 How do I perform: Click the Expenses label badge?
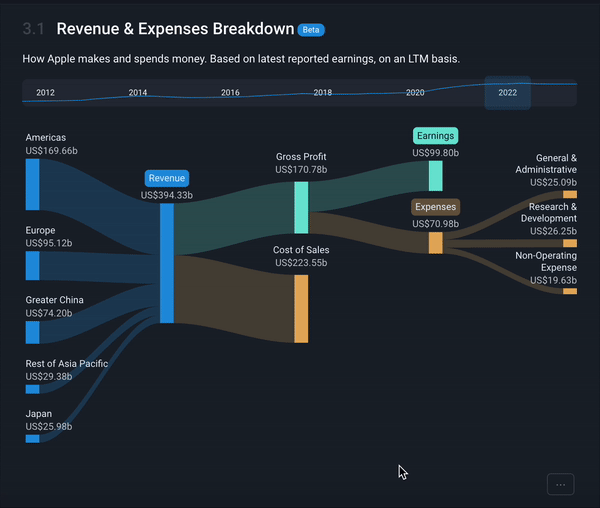click(x=435, y=207)
